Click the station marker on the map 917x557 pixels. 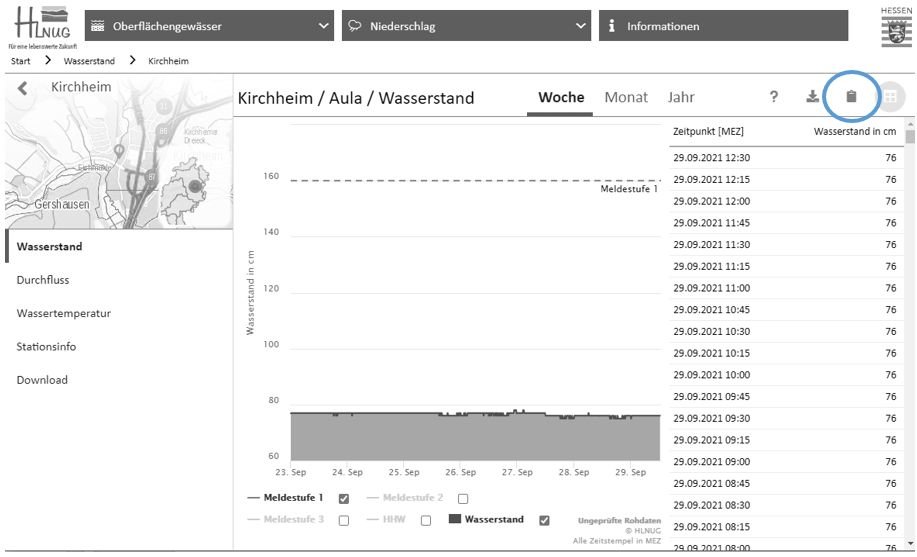(195, 186)
